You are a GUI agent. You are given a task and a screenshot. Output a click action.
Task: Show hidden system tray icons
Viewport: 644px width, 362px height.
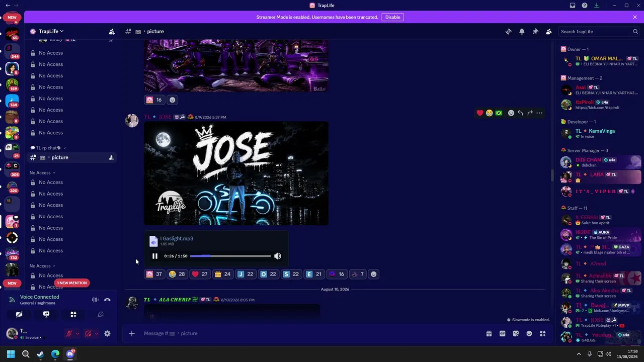[579, 354]
